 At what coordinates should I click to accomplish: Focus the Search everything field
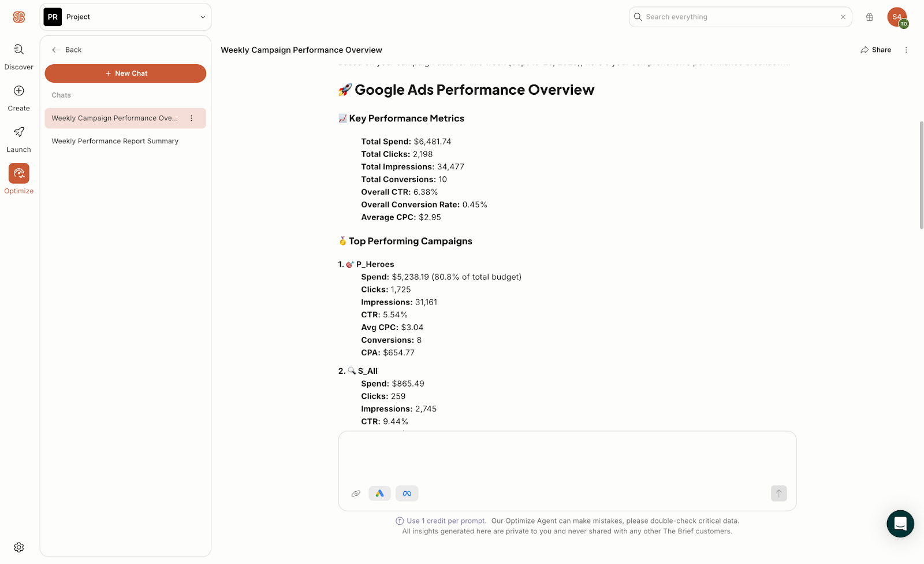(739, 17)
